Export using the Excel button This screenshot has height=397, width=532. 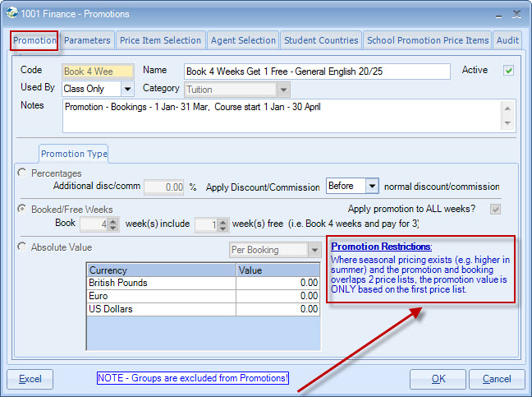pyautogui.click(x=30, y=379)
